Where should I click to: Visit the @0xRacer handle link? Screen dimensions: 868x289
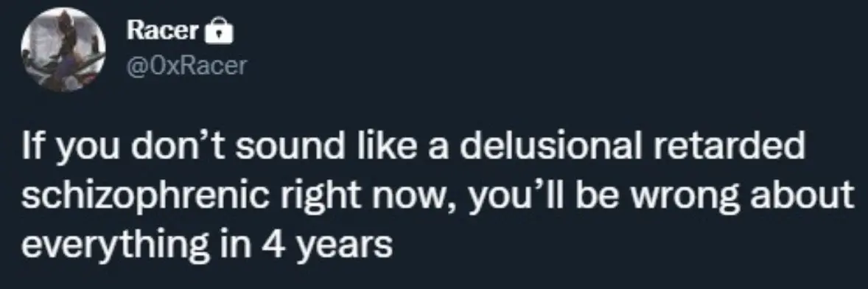point(186,66)
